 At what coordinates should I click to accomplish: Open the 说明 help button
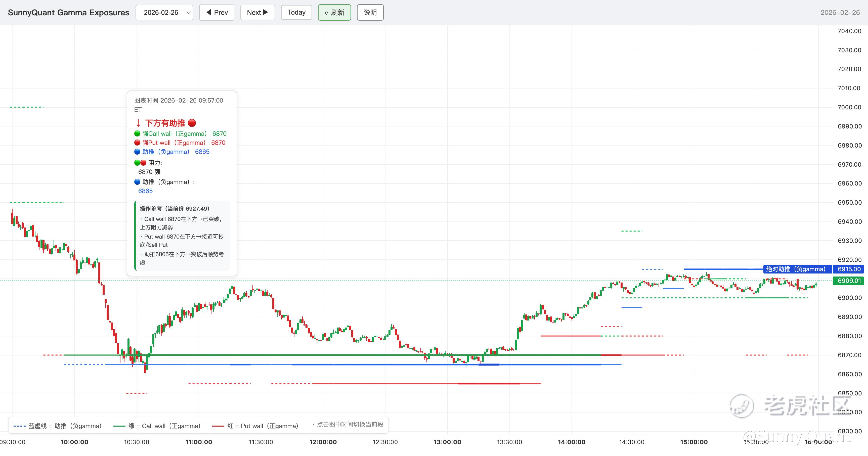point(370,13)
